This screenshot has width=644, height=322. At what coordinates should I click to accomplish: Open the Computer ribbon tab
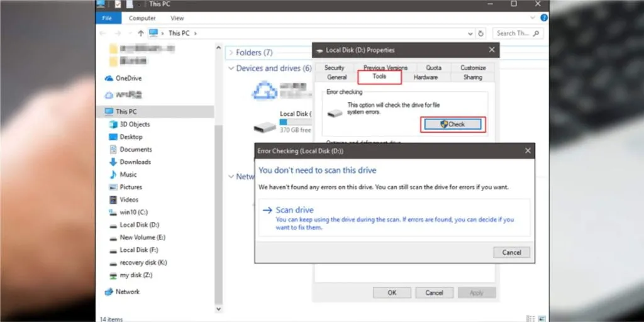142,18
